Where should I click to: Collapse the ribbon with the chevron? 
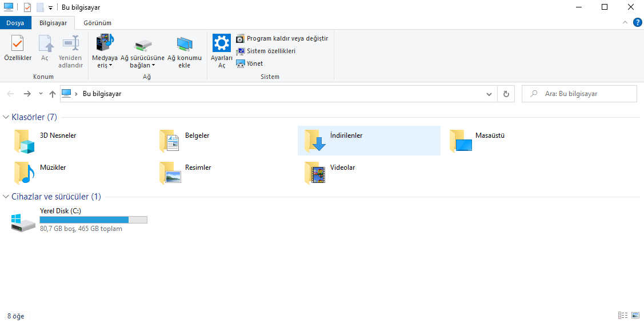coord(625,23)
